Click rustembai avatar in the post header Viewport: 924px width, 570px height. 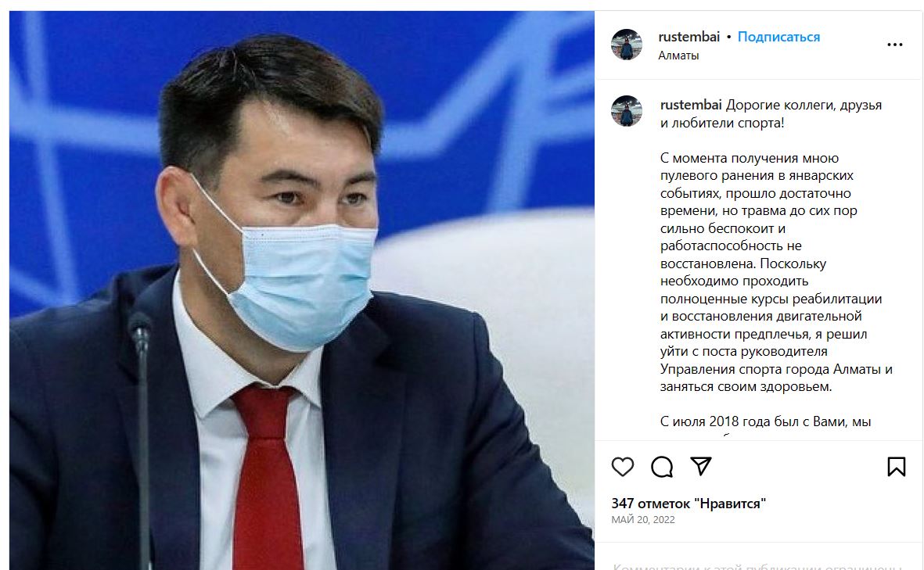tap(627, 44)
